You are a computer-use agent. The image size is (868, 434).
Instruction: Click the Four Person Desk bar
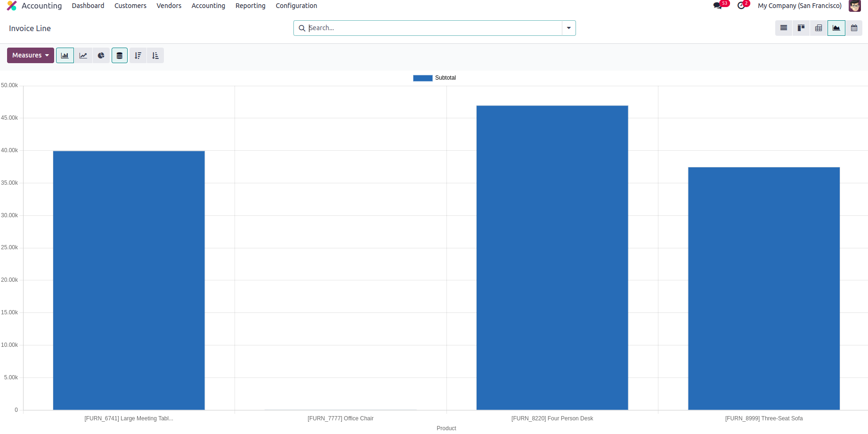coord(552,258)
